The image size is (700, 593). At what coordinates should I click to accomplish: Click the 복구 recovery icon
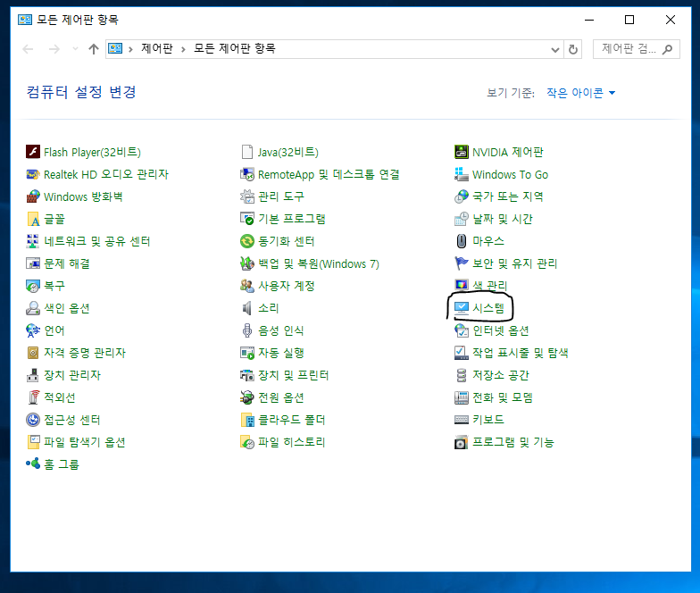(x=33, y=286)
